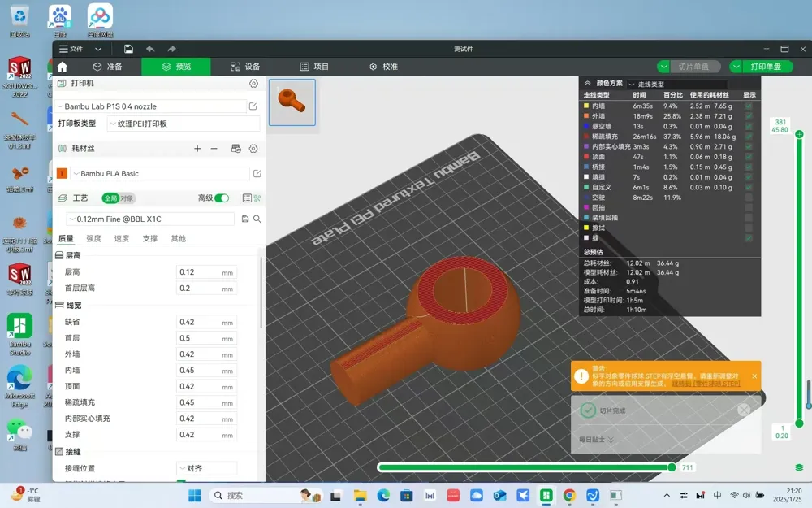Click the layer height 0.12 input field
This screenshot has width=812, height=508.
(206, 272)
